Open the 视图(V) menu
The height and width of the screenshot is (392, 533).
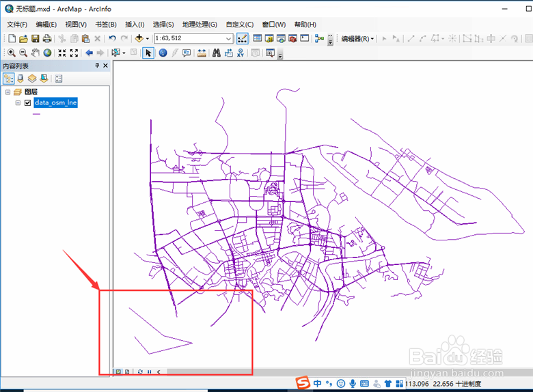click(x=76, y=25)
